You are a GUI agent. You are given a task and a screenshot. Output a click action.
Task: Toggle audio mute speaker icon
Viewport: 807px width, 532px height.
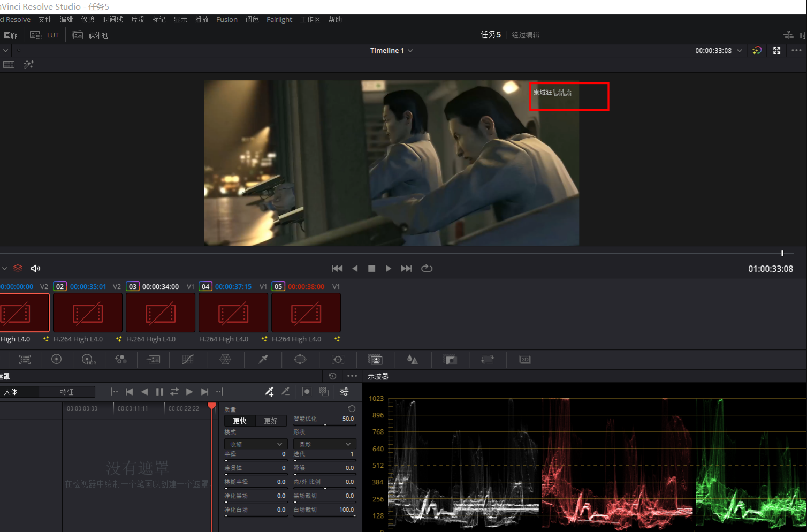tap(35, 268)
